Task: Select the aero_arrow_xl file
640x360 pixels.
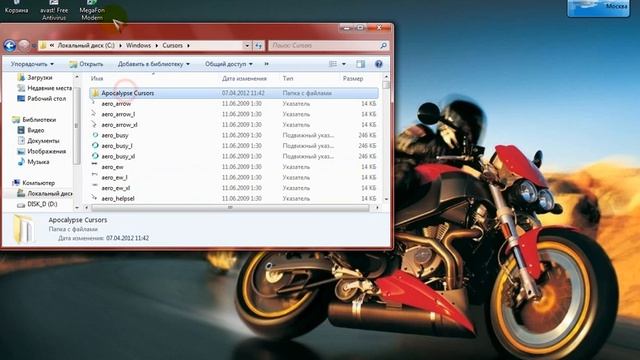Action: tap(233, 125)
